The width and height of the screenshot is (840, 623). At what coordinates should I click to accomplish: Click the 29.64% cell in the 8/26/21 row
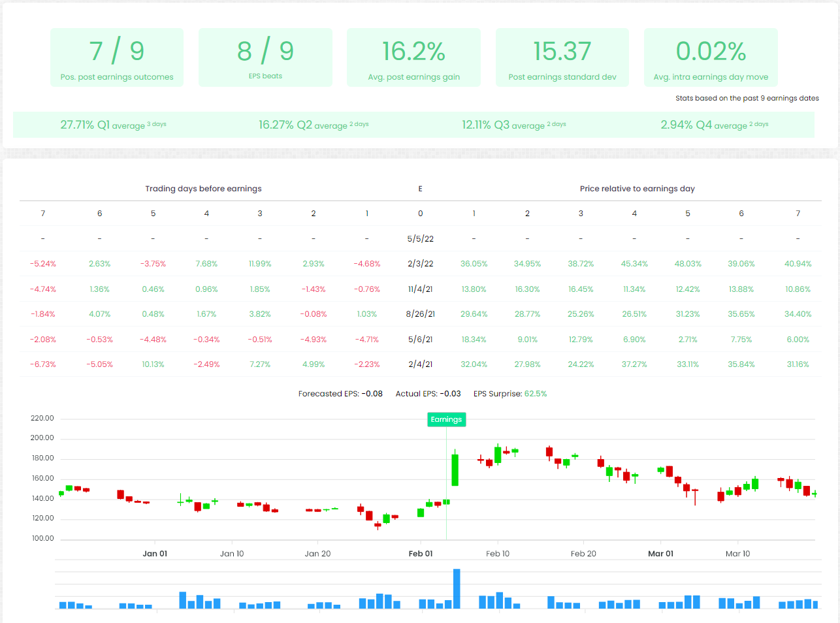[474, 314]
